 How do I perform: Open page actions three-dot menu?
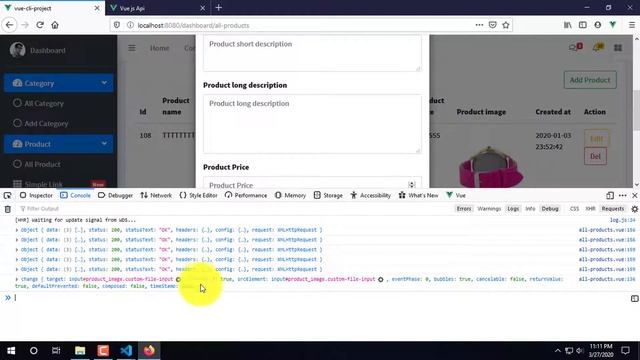pyautogui.click(x=479, y=25)
